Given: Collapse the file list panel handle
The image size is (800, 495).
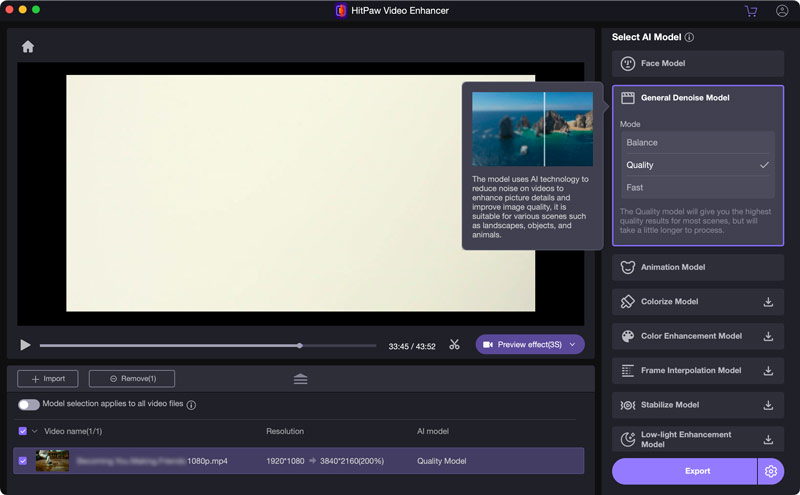Looking at the screenshot, I should [x=300, y=379].
